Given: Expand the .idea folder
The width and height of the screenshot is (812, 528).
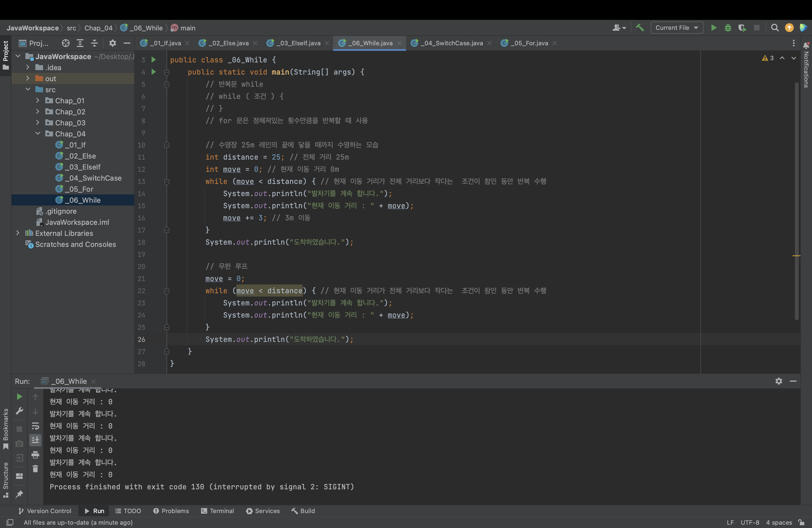Looking at the screenshot, I should click(28, 68).
